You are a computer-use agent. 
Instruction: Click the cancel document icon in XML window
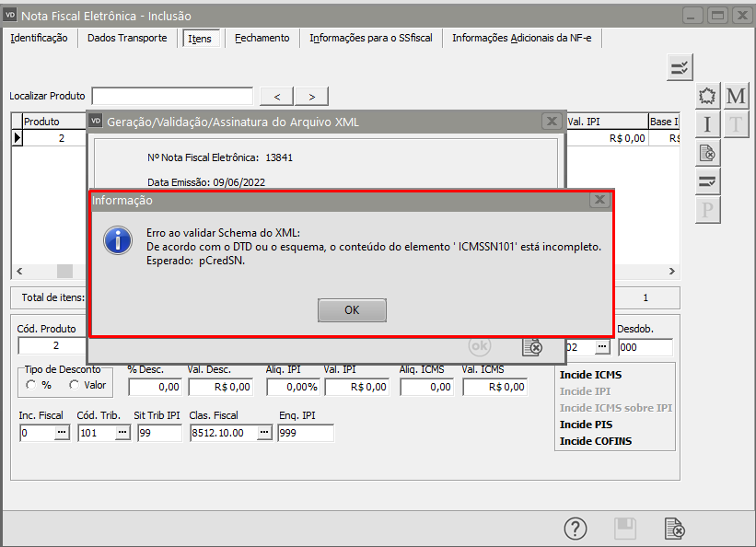point(532,347)
